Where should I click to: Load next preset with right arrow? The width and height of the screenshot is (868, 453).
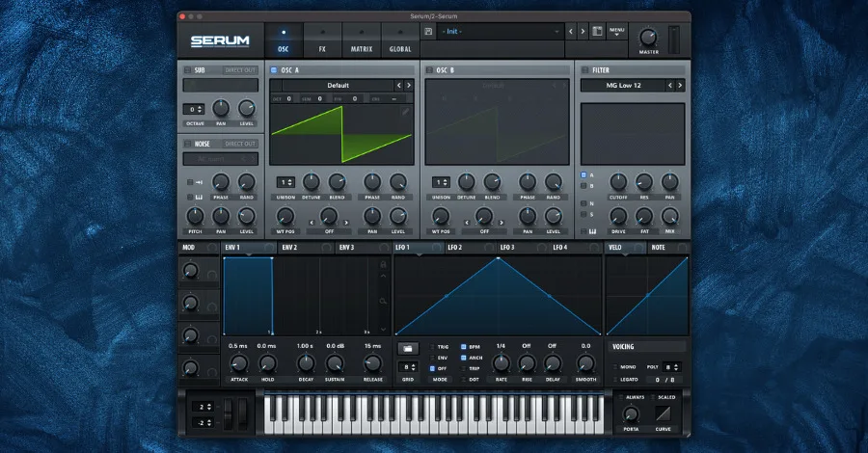click(583, 32)
